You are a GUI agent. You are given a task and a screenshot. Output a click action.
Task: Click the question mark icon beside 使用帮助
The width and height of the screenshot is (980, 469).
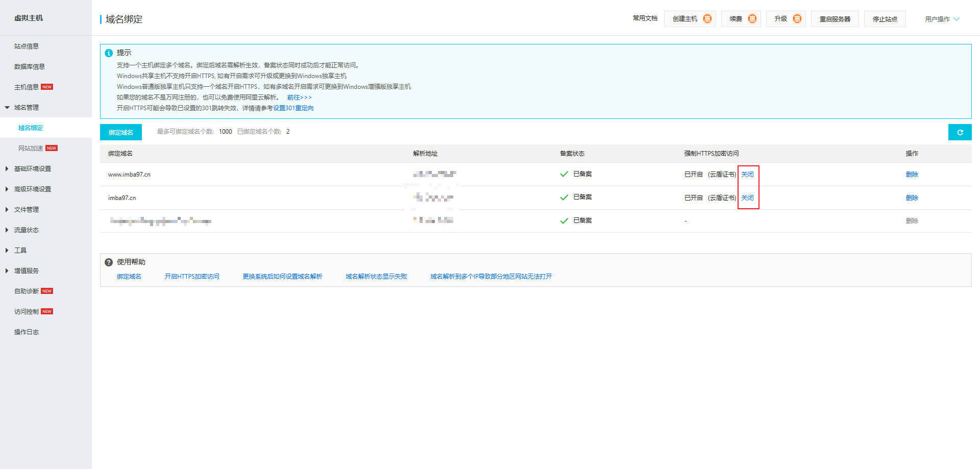coord(109,262)
